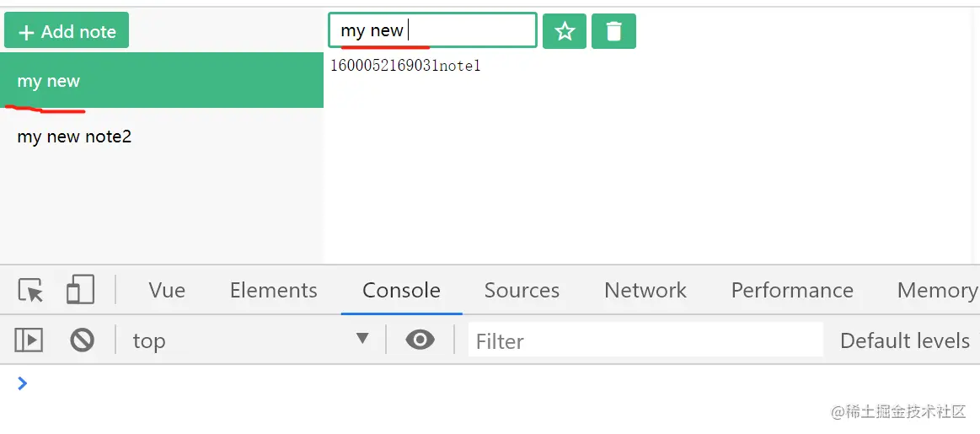Viewport: 980px width, 434px height.
Task: Mark the note as favorite with the star icon
Action: (x=565, y=30)
